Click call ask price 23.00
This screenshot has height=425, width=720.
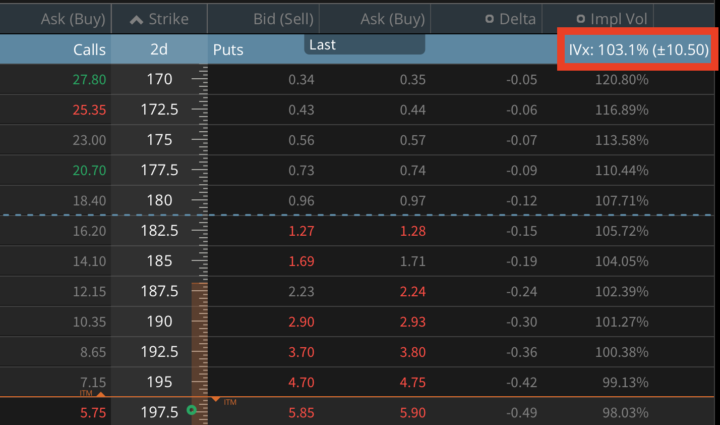click(90, 140)
